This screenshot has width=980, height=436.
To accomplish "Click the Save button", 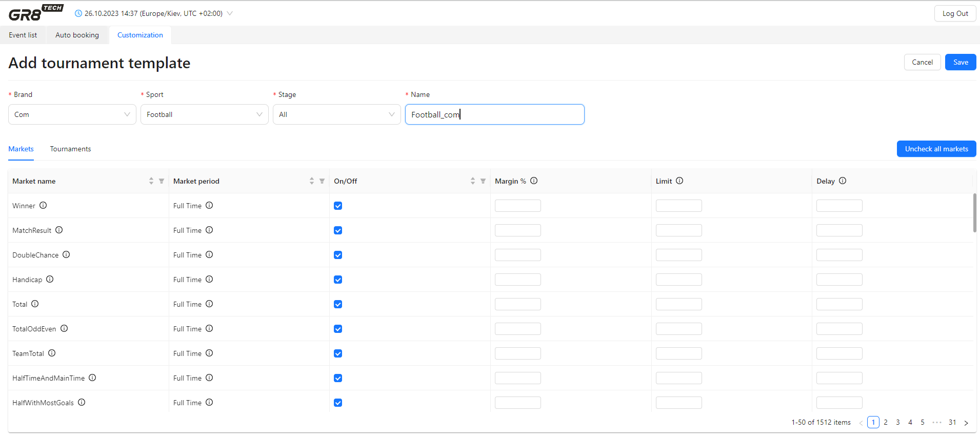I will [x=961, y=62].
